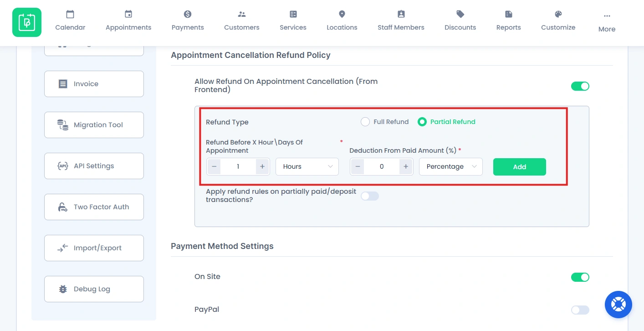The height and width of the screenshot is (331, 644).
Task: Click the Customers people icon
Action: click(x=242, y=14)
